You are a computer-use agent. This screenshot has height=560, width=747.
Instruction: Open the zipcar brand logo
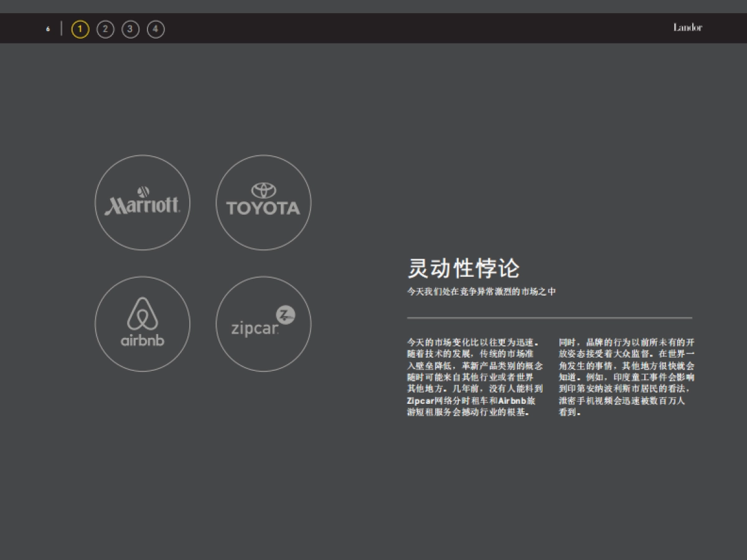coord(263,324)
